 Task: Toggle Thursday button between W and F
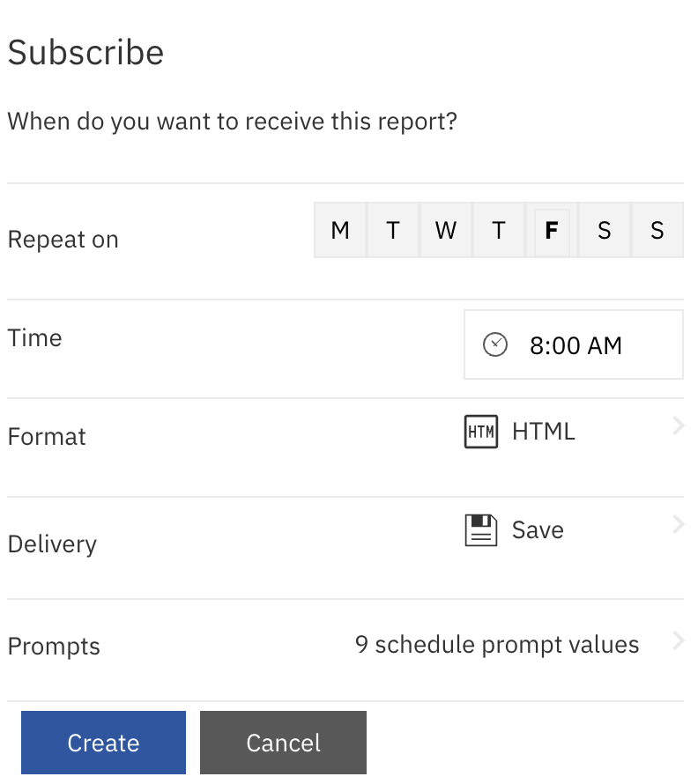click(x=499, y=231)
